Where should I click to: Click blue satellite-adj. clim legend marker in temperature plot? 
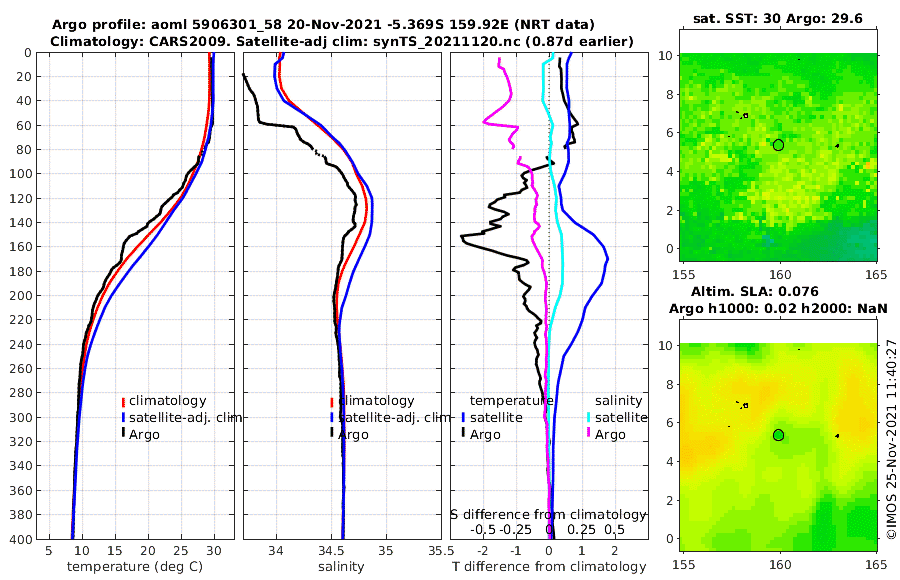coord(123,417)
